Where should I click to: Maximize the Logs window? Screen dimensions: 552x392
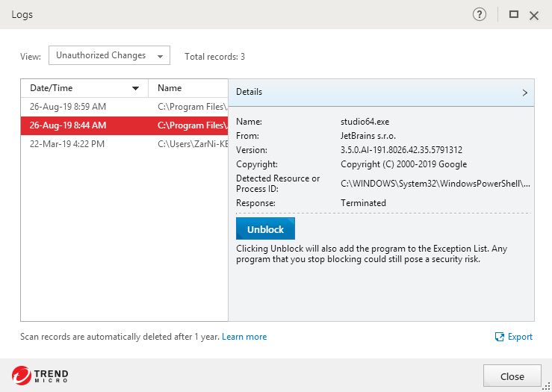click(514, 14)
